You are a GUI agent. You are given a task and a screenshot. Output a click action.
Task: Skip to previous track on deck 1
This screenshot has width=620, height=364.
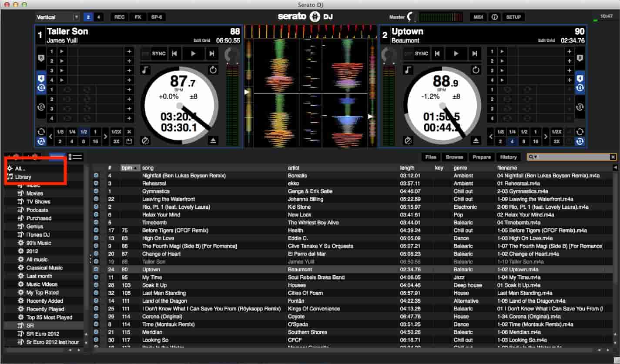tap(174, 53)
